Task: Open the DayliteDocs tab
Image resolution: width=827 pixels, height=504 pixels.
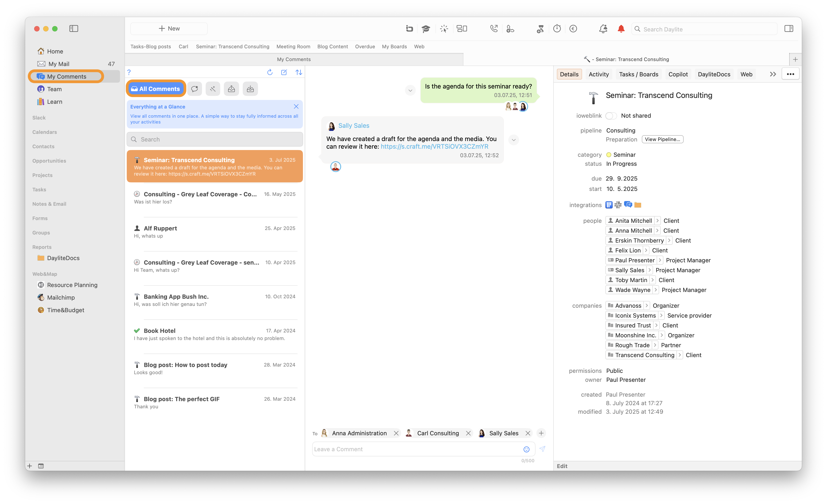Action: 714,74
